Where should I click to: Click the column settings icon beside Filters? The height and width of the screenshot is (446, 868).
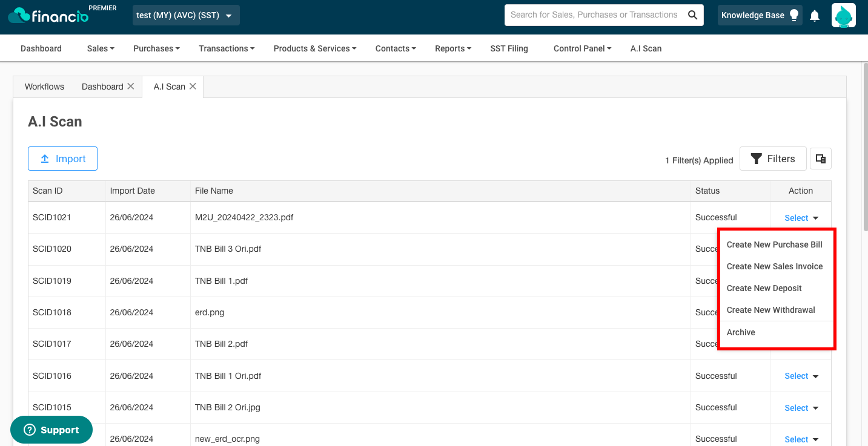[821, 159]
